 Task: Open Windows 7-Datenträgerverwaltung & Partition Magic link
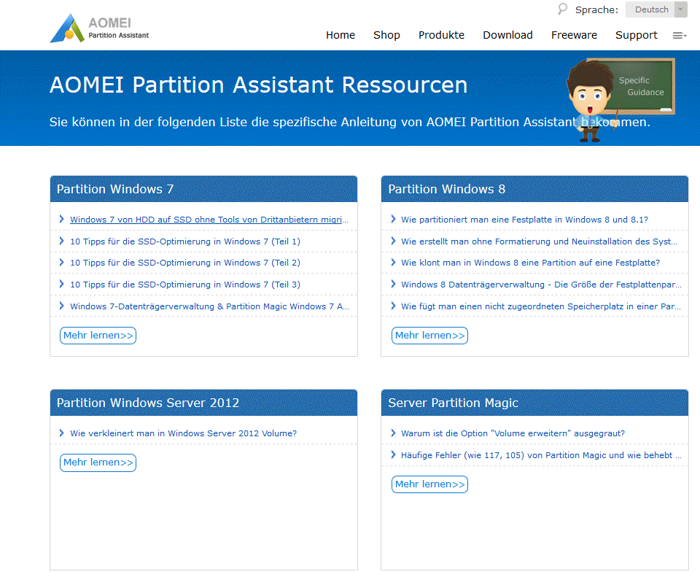coord(209,306)
